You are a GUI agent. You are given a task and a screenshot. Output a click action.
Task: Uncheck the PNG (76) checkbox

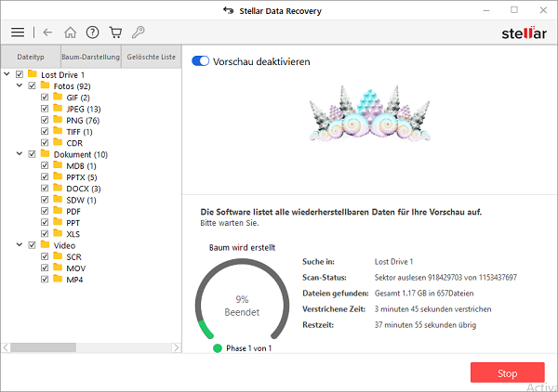coord(45,120)
